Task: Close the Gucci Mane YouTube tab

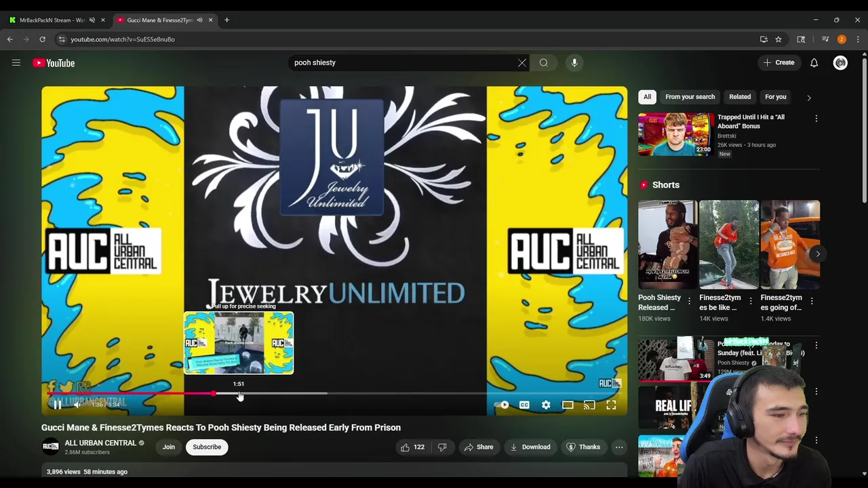Action: (x=210, y=20)
